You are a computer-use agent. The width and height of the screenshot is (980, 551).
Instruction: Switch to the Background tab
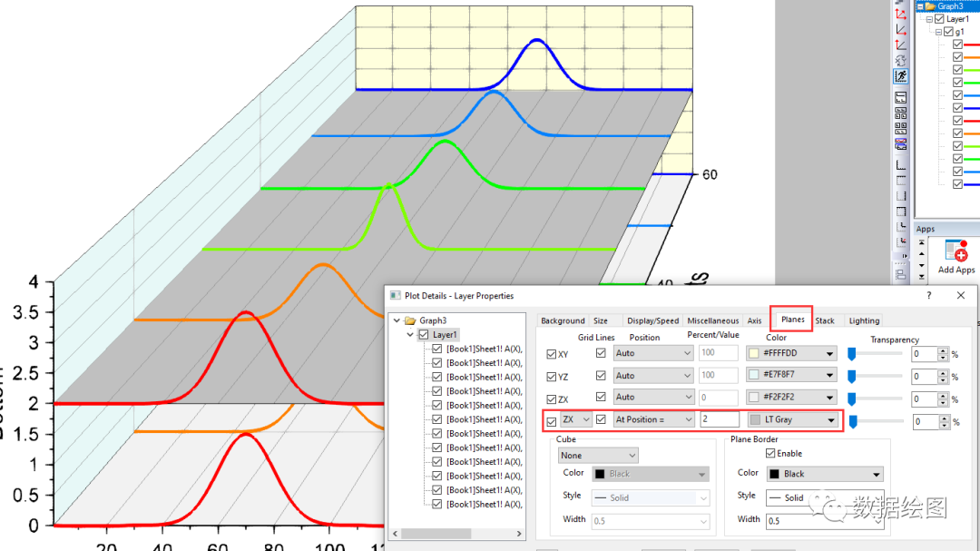pyautogui.click(x=563, y=320)
